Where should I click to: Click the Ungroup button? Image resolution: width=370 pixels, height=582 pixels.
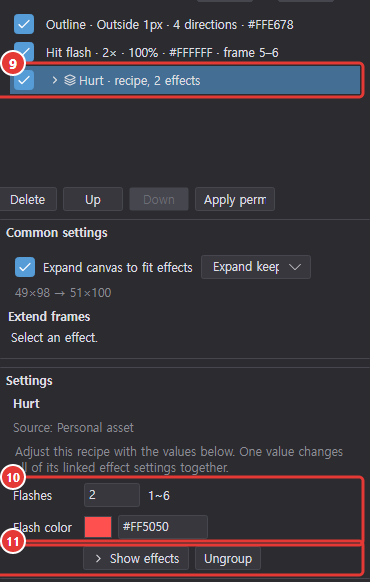228,558
